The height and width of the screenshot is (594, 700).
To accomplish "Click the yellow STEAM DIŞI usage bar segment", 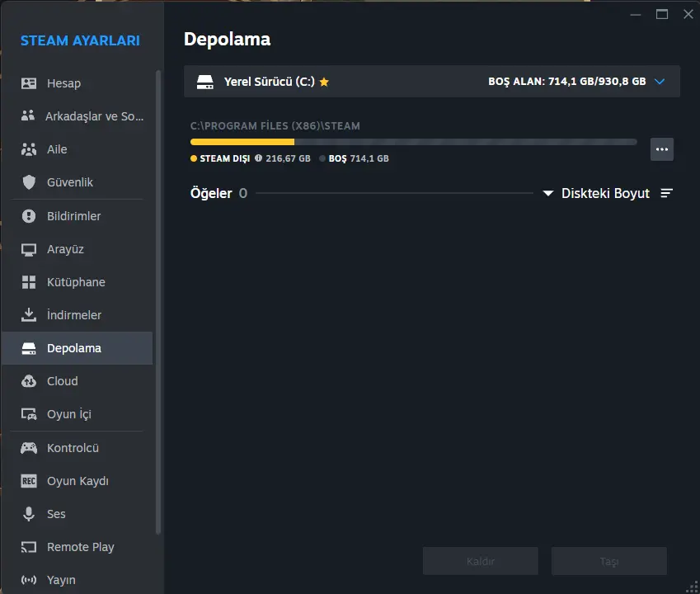I will pos(242,142).
